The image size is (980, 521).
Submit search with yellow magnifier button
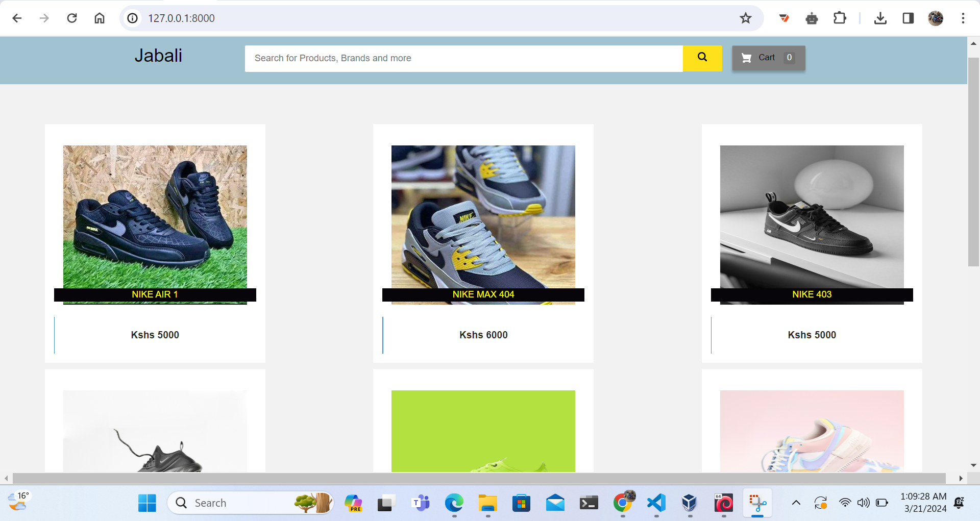(x=702, y=58)
